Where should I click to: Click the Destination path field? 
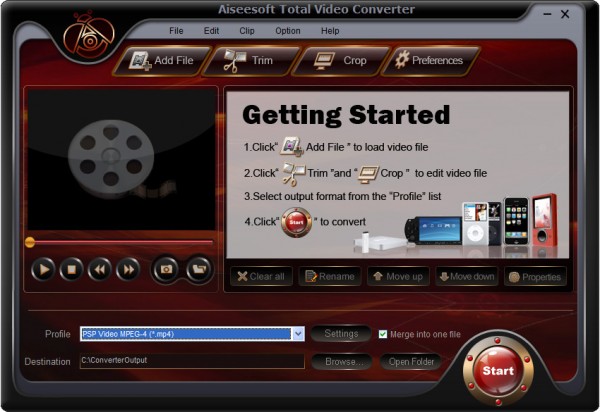192,361
